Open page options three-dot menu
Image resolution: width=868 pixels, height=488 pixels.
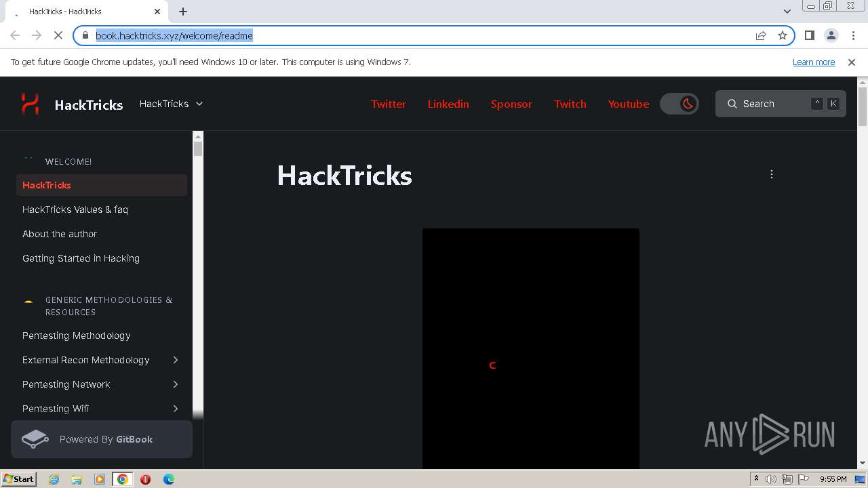click(x=772, y=174)
